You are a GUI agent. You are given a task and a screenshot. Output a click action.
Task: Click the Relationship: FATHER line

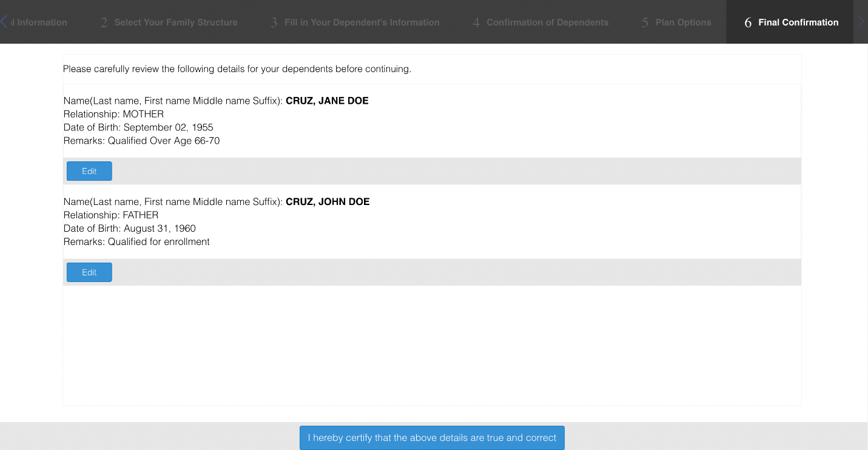pyautogui.click(x=111, y=215)
